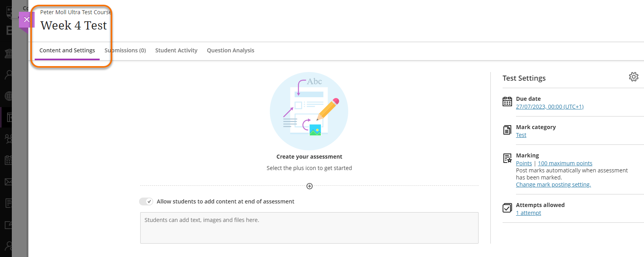The width and height of the screenshot is (644, 257).
Task: Close the panel using the purple X
Action: 26,19
